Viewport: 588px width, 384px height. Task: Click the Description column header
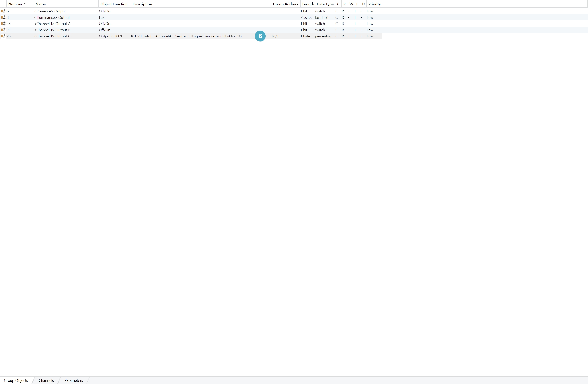[142, 4]
